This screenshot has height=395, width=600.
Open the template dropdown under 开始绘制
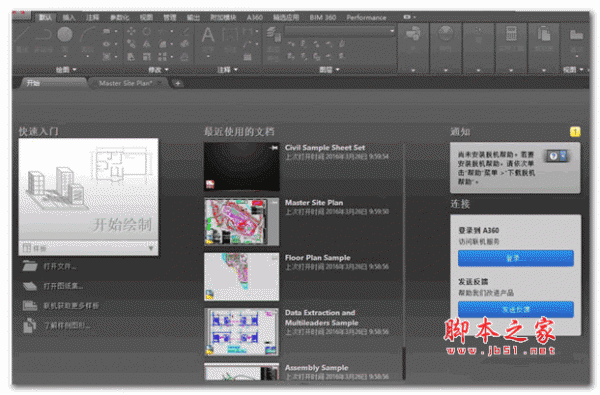88,248
